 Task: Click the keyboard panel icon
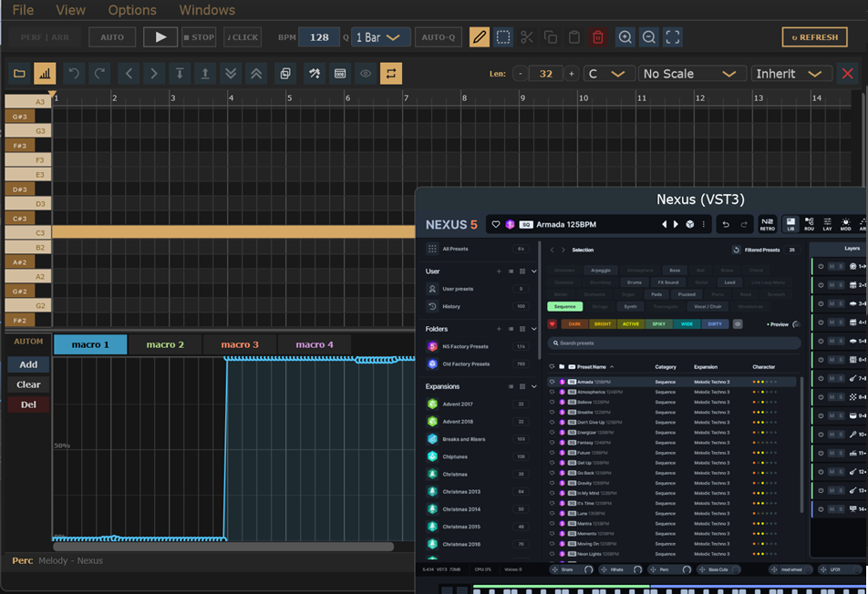340,74
